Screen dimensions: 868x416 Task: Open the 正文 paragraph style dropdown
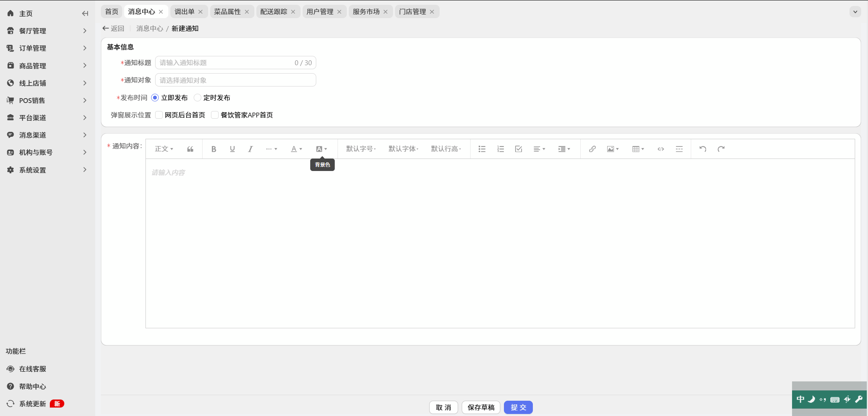(x=164, y=149)
